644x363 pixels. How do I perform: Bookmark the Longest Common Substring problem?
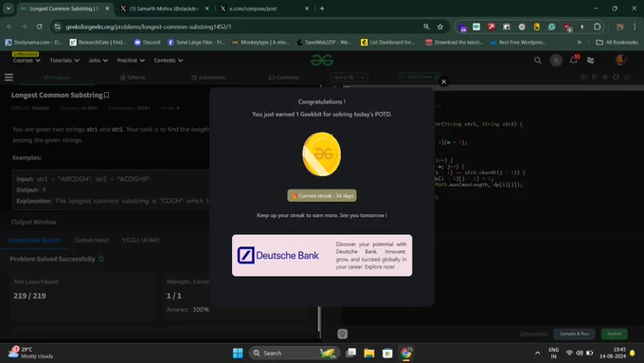coord(107,95)
